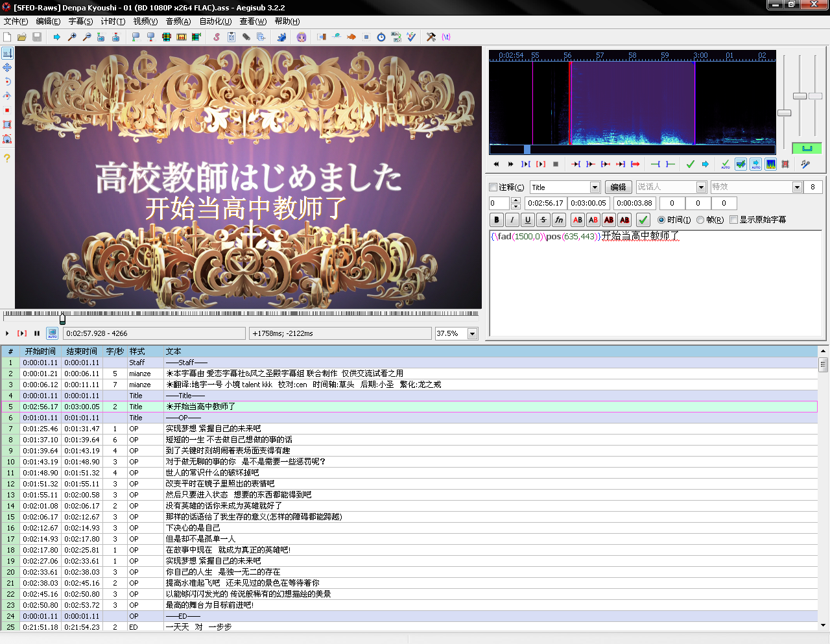
Task: Enable 显示原始字幕 checkbox
Action: (x=734, y=220)
